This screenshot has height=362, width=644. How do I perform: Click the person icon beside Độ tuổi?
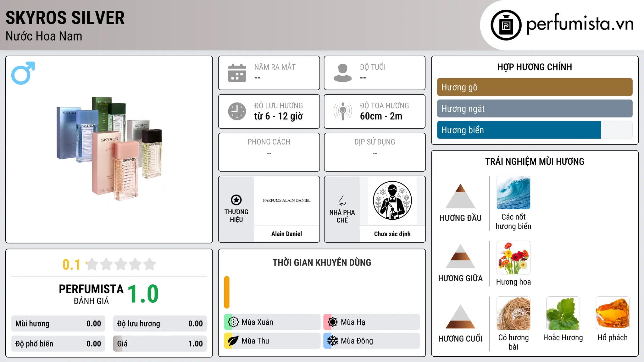[343, 73]
